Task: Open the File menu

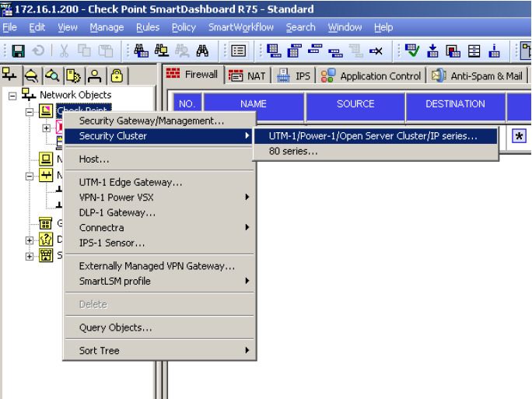Action: (x=9, y=27)
